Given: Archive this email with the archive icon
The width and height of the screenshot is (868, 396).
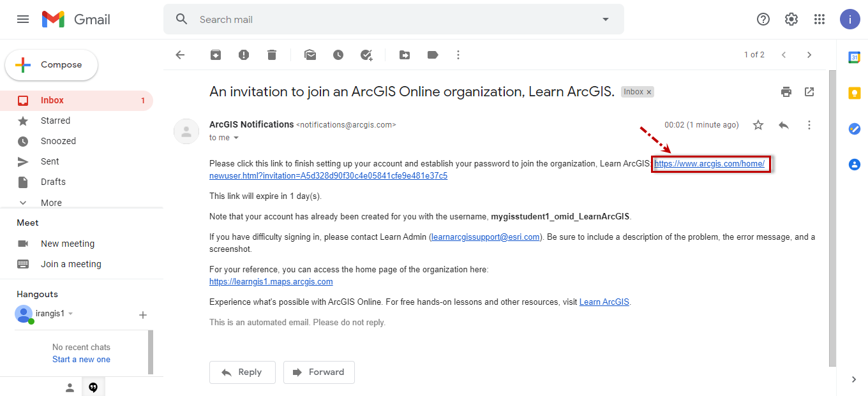Looking at the screenshot, I should pos(216,55).
